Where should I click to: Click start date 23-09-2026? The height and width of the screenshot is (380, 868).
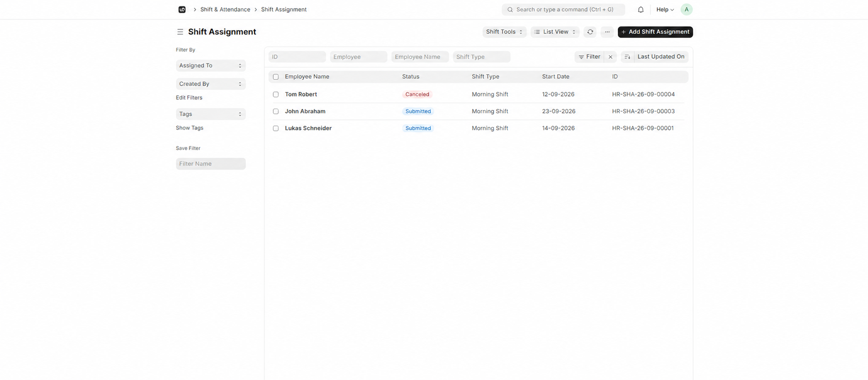click(559, 111)
